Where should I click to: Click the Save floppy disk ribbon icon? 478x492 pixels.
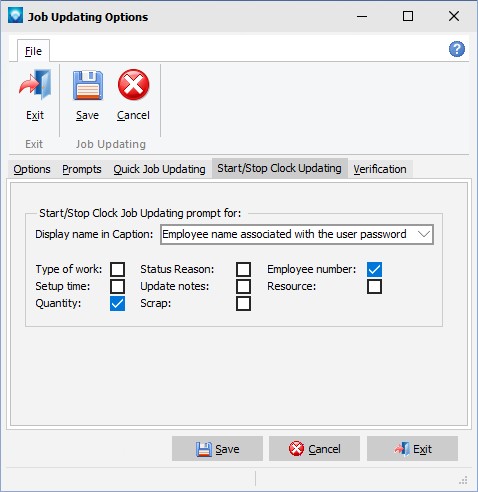click(x=88, y=85)
